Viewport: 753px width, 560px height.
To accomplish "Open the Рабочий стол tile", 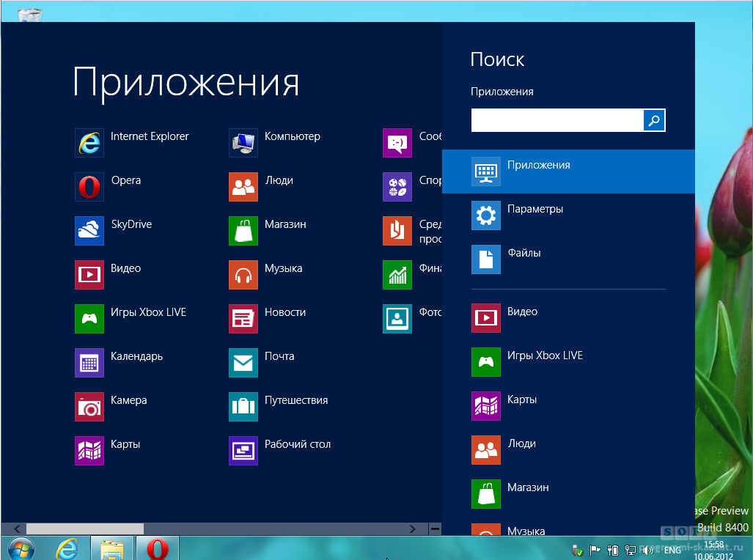I will tap(243, 451).
